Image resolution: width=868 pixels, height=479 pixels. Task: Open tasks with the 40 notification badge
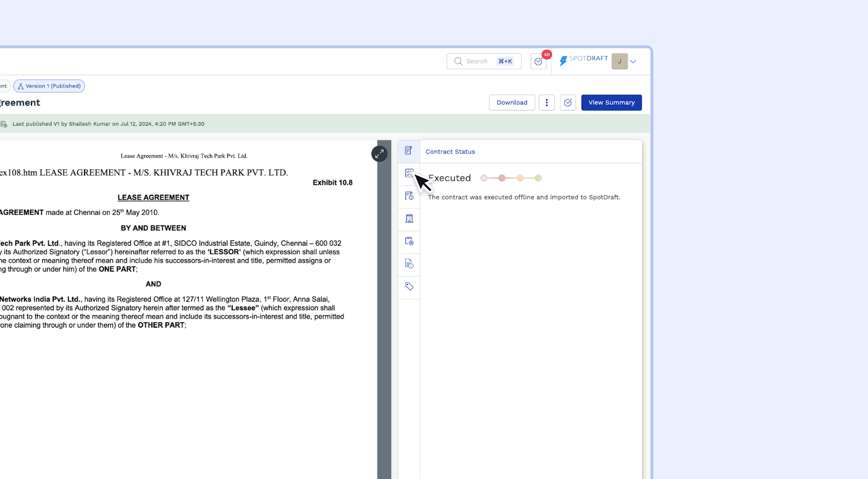[539, 61]
